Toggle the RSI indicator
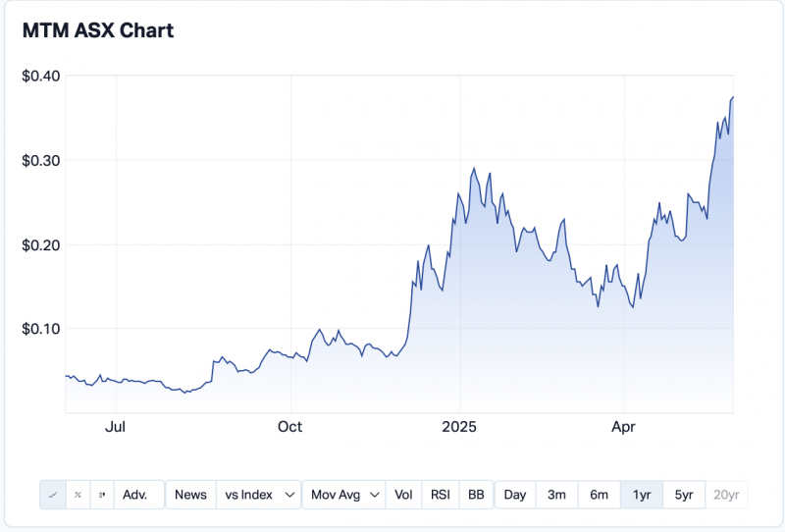 pyautogui.click(x=440, y=495)
